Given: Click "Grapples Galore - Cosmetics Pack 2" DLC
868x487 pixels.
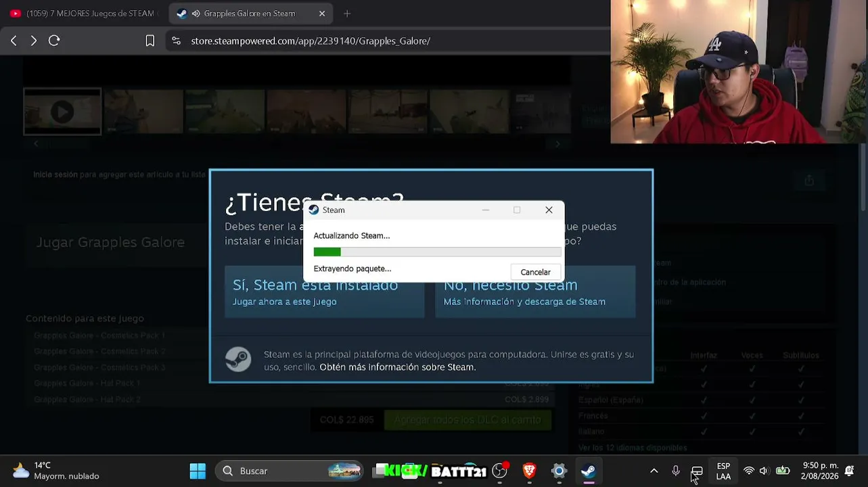Looking at the screenshot, I should 99,352.
